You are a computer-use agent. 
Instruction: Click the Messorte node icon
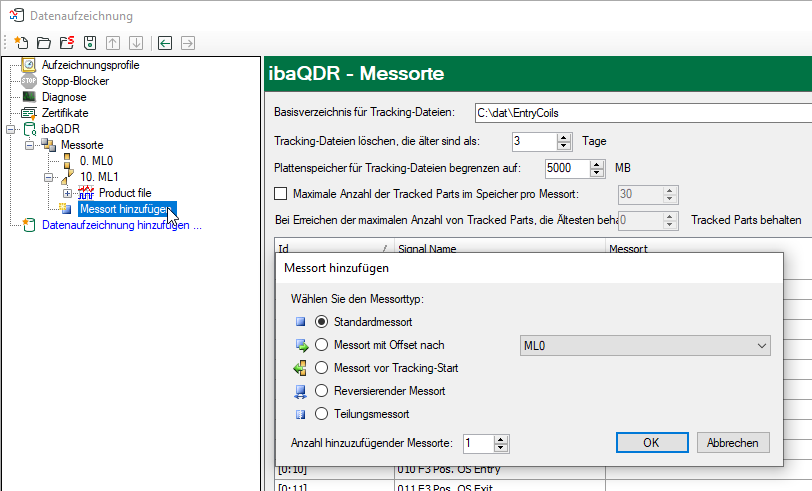pos(49,145)
